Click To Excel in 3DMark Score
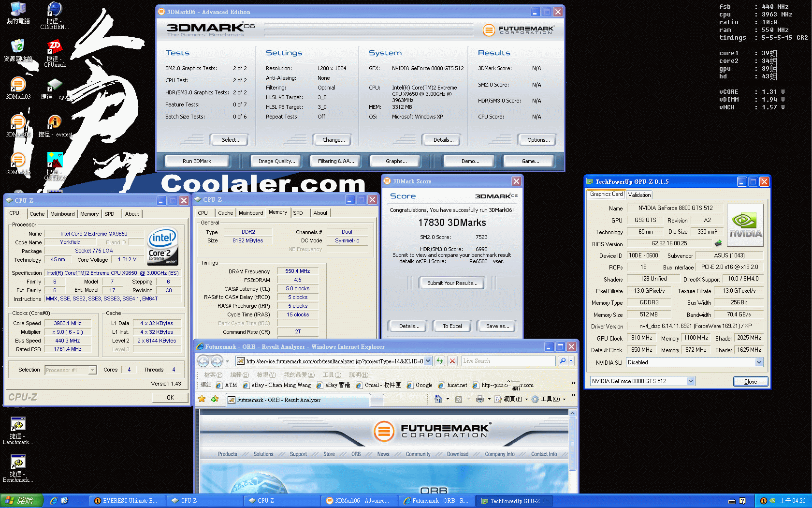812x508 pixels. (452, 326)
